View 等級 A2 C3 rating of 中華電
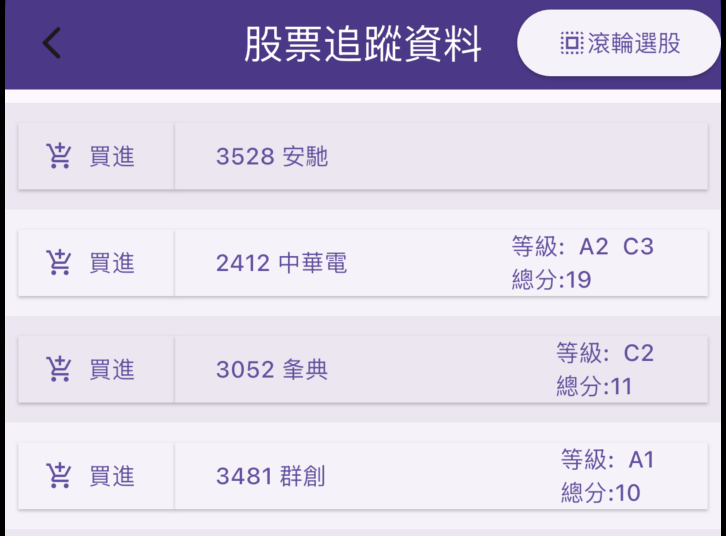 click(582, 246)
